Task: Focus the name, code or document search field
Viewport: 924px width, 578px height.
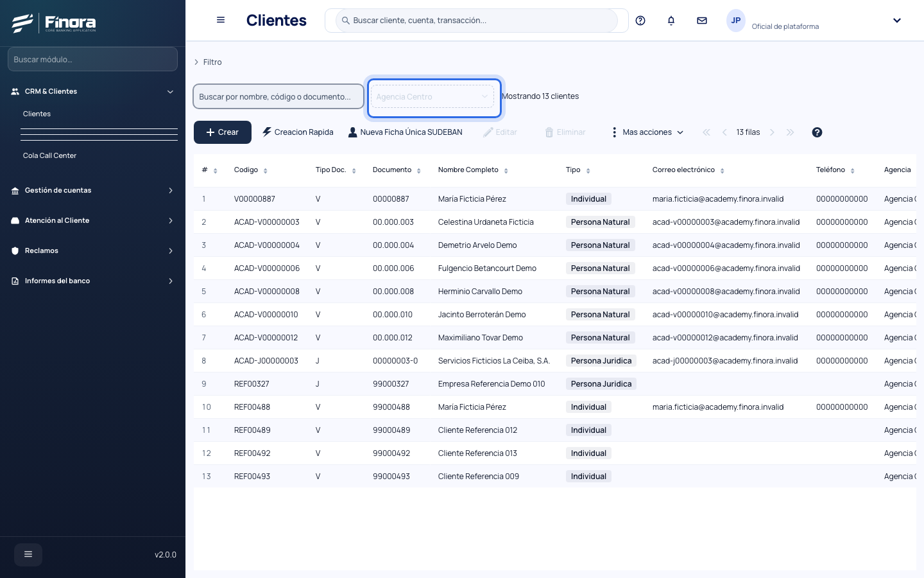Action: pos(278,97)
